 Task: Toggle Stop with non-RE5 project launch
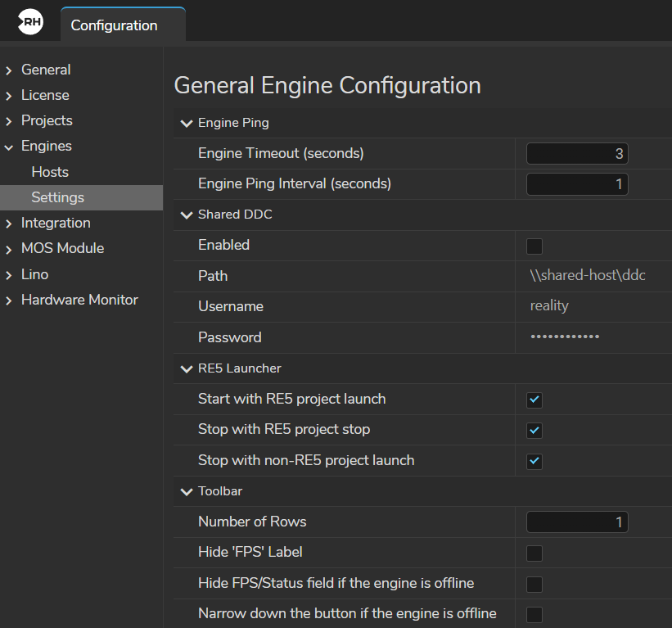click(x=534, y=461)
